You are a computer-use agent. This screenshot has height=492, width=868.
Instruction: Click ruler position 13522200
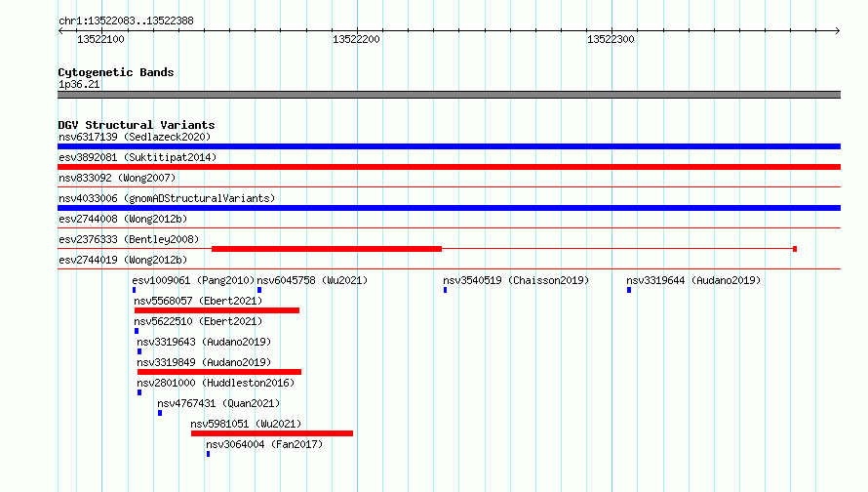[x=356, y=39]
